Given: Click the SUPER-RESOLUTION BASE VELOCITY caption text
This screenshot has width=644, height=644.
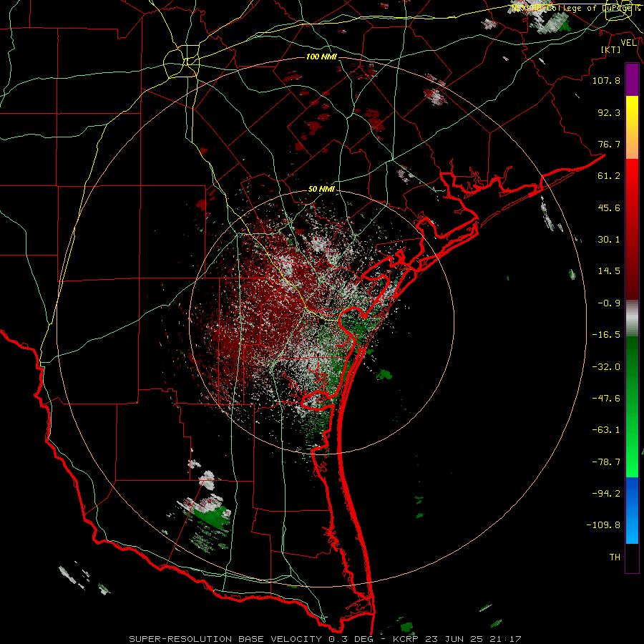Looking at the screenshot, I should [225, 639].
